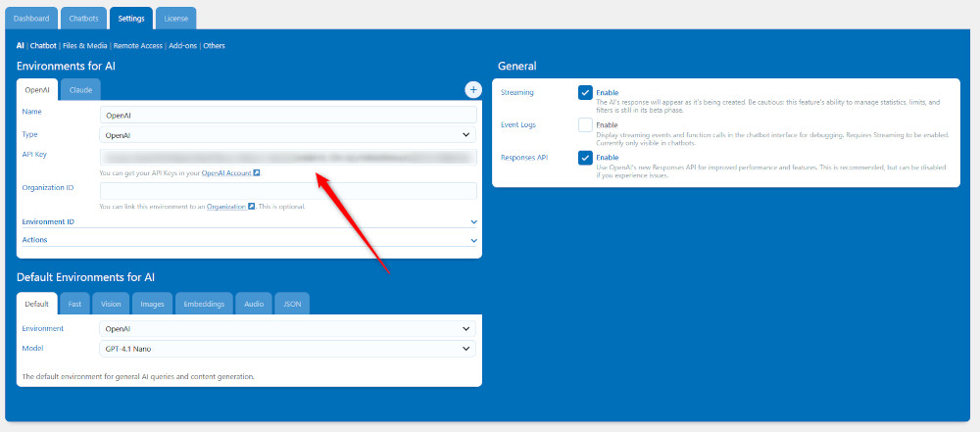Switch to the Vision default environment tab
980x432 pixels.
point(111,304)
